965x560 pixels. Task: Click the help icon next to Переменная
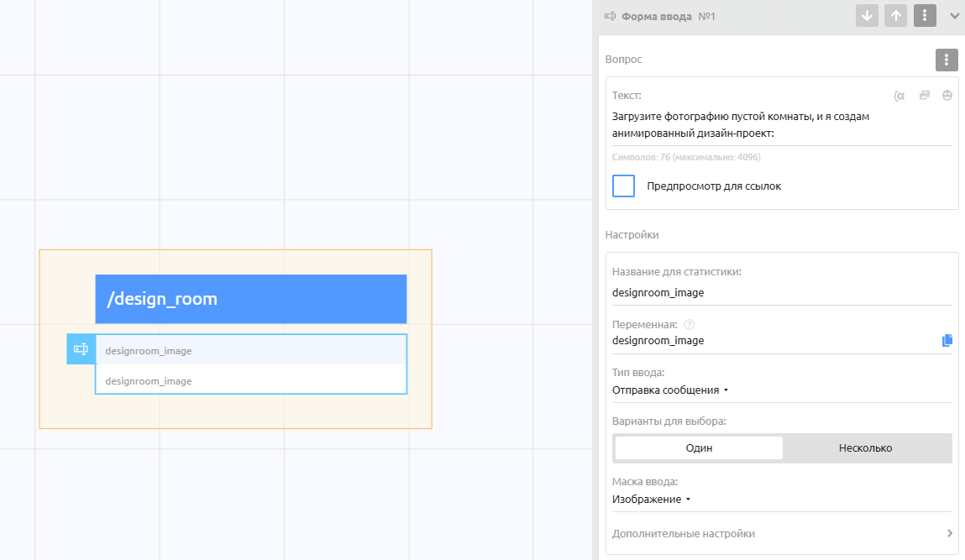(x=689, y=325)
